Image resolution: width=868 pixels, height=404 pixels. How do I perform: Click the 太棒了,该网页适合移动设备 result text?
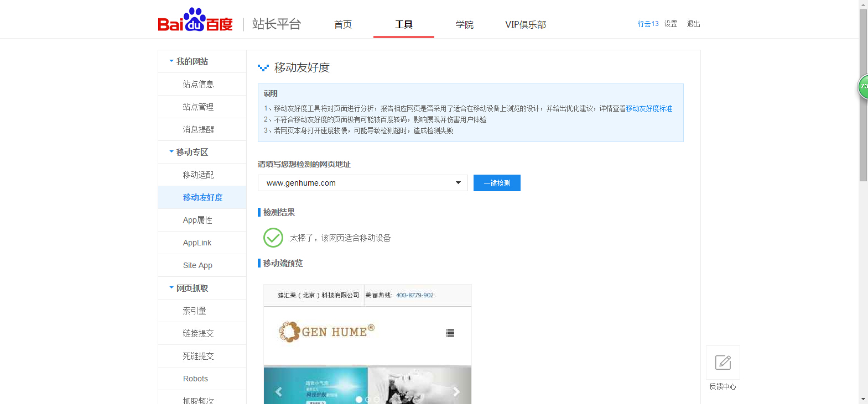click(340, 238)
